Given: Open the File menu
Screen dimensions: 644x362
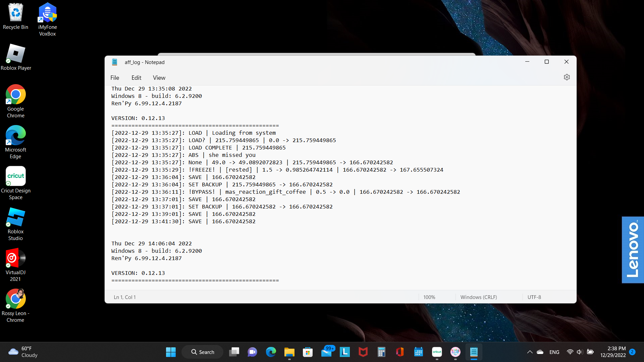Looking at the screenshot, I should (115, 78).
